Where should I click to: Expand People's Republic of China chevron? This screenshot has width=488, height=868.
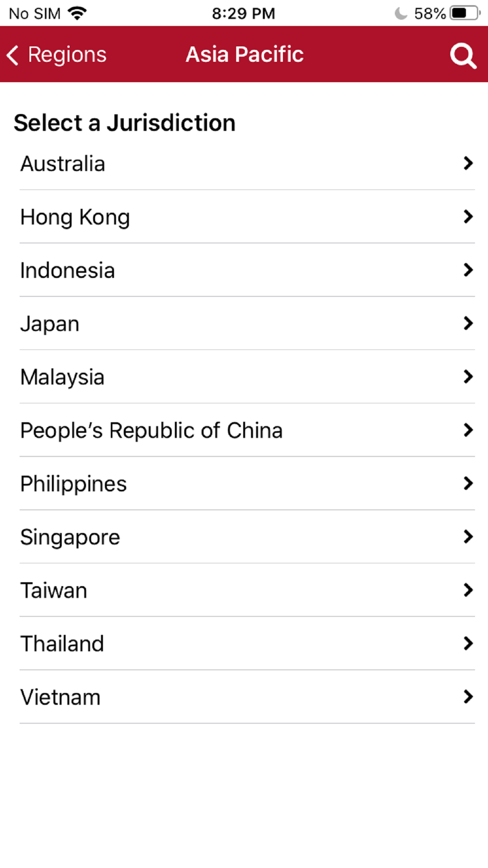pyautogui.click(x=468, y=430)
